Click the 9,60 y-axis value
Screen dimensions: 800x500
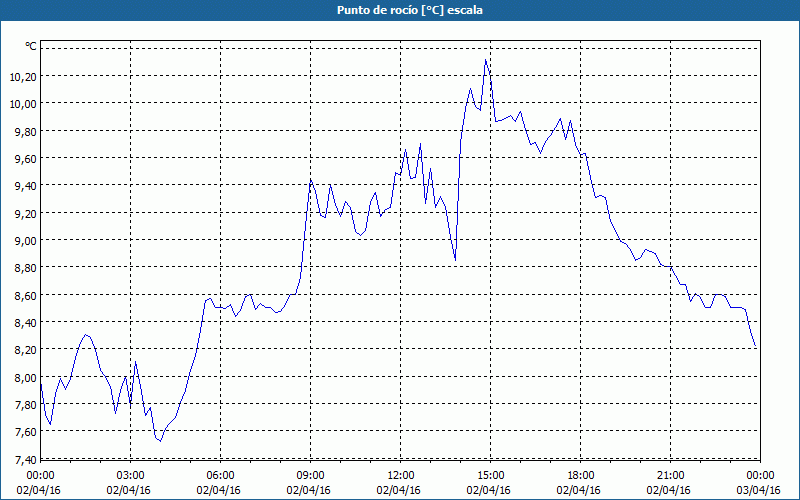(x=26, y=159)
